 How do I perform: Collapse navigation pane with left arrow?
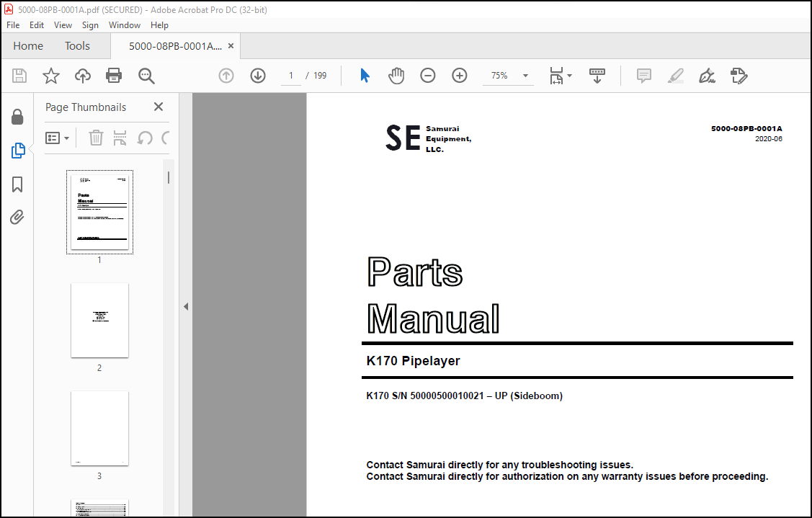click(x=186, y=307)
